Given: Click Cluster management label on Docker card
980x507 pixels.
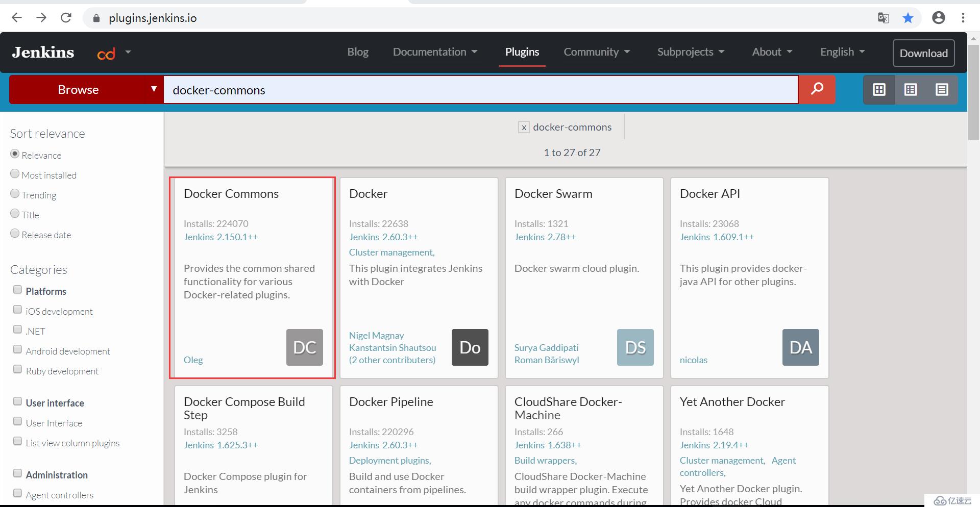Looking at the screenshot, I should 391,252.
